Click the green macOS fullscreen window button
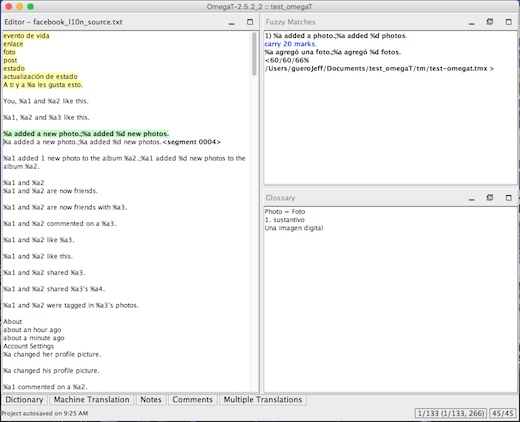 coord(30,7)
